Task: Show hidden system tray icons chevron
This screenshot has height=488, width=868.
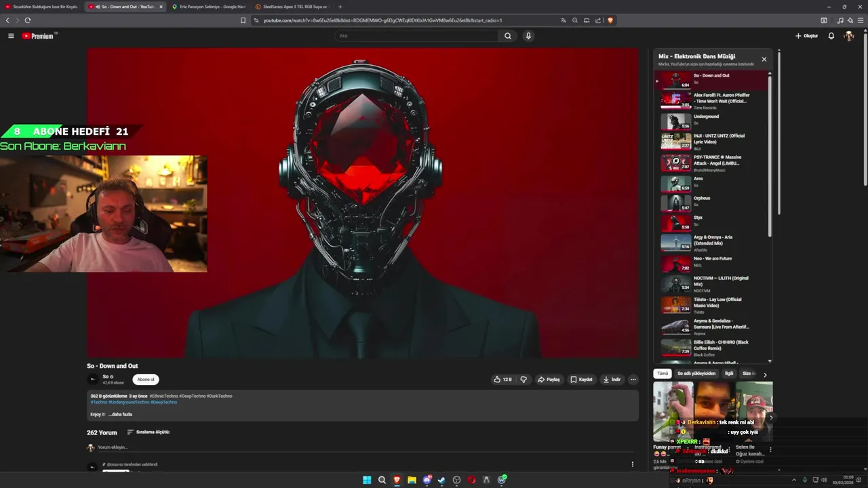Action: [x=794, y=480]
